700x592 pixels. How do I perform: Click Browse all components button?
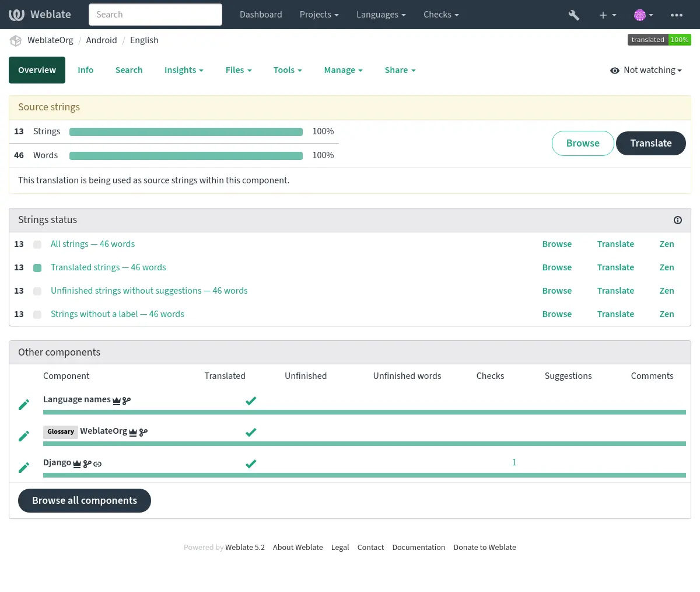85,501
